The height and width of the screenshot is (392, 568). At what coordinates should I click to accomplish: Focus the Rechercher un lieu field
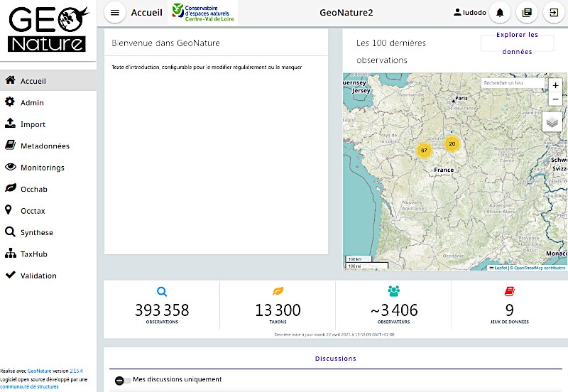pos(512,83)
